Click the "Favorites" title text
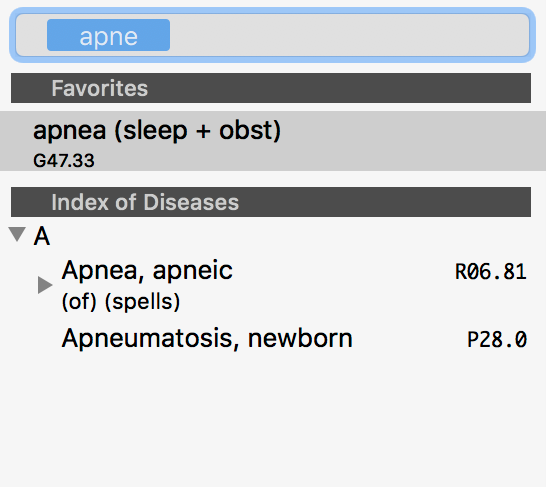This screenshot has height=487, width=546. coord(100,88)
